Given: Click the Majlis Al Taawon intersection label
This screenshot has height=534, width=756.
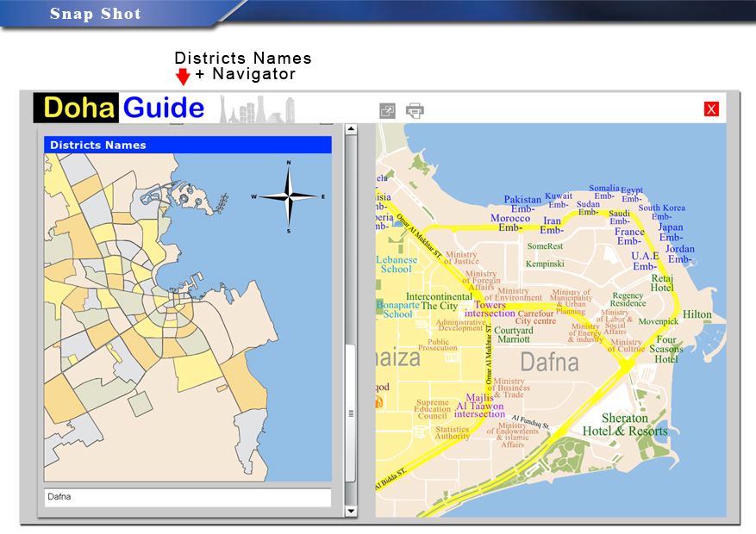Looking at the screenshot, I should click(479, 406).
